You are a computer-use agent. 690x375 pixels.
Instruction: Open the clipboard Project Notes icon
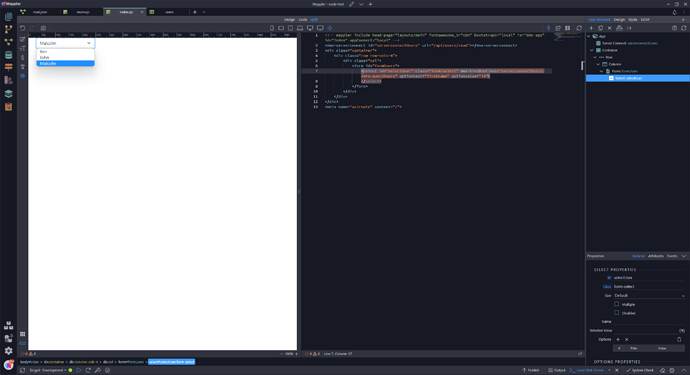8,107
